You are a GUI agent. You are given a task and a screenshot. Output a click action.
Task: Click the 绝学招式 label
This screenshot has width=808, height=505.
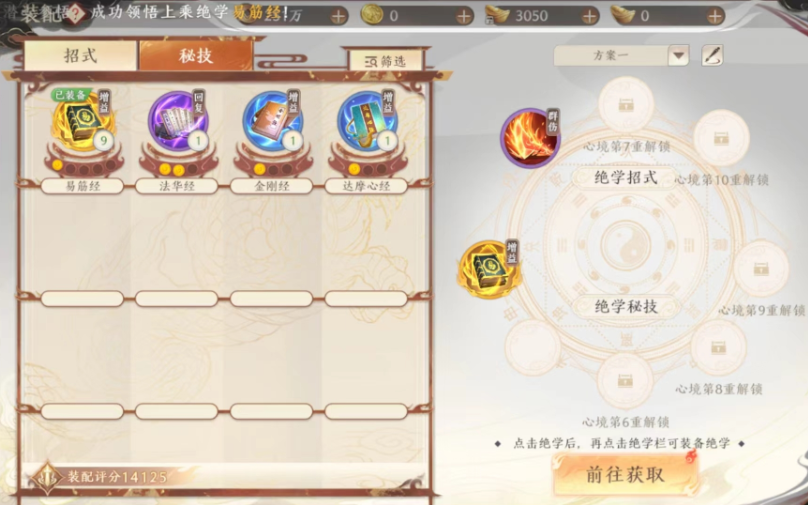[x=626, y=178]
